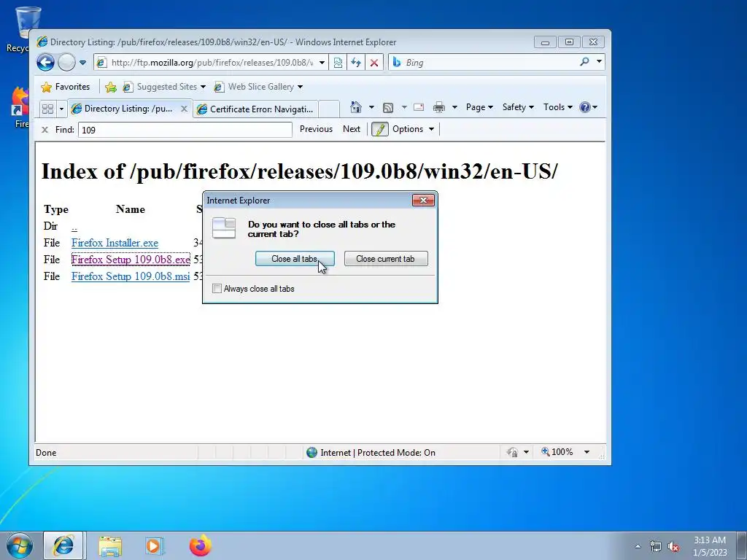747x560 pixels.
Task: Click Close current tab button
Action: [386, 259]
